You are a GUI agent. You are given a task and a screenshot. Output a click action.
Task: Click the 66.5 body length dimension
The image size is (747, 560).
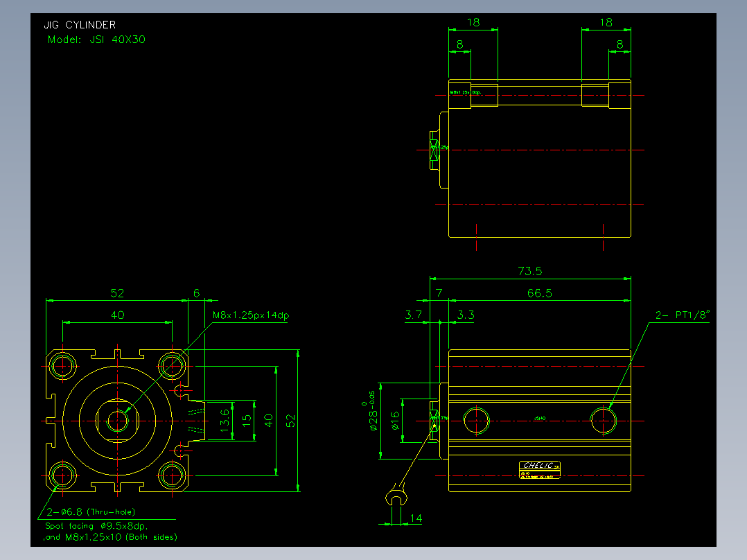[x=539, y=293]
